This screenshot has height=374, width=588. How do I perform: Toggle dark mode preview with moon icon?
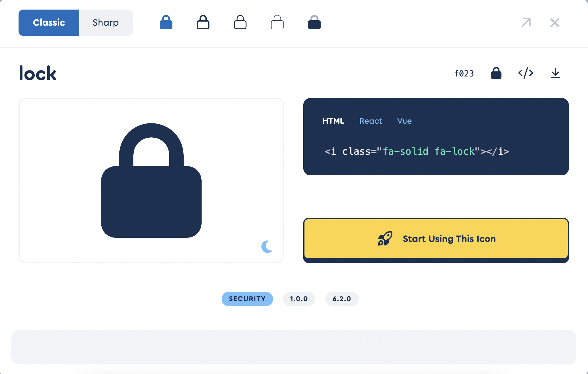tap(267, 247)
